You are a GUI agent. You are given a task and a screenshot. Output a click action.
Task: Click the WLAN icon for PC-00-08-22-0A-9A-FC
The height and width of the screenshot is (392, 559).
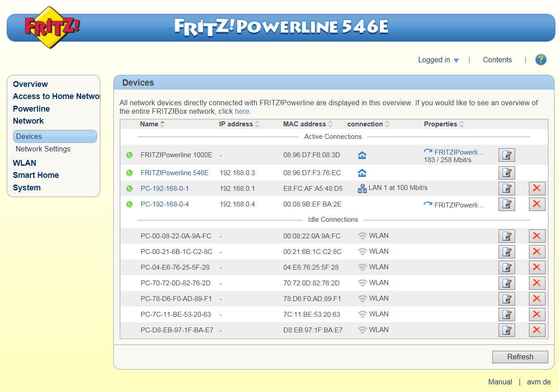362,236
